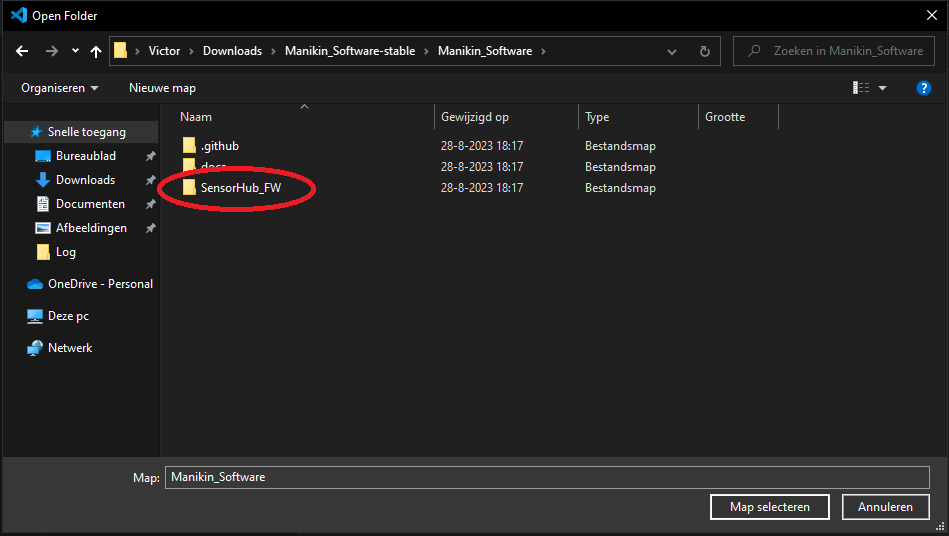
Task: Click the Downloads breadcrumb in address bar
Action: pyautogui.click(x=232, y=51)
